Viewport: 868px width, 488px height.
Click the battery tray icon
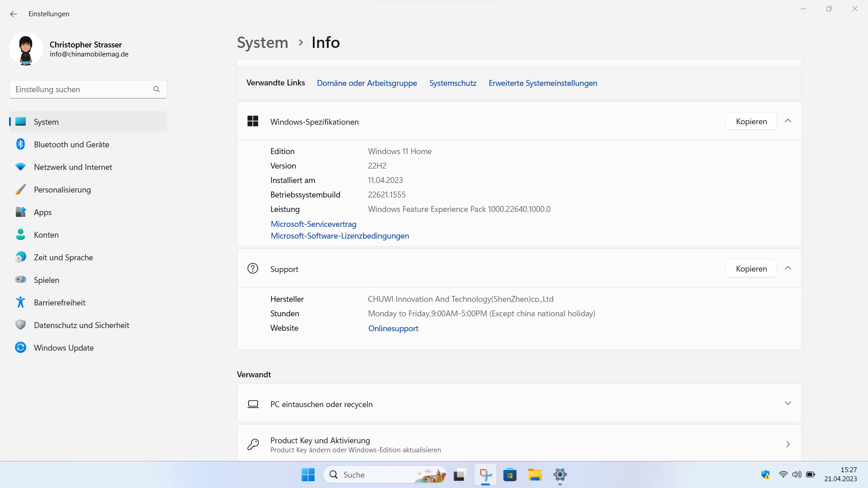click(811, 474)
